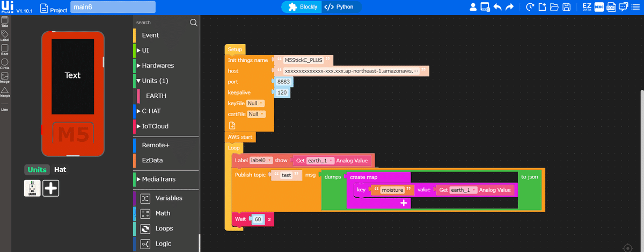This screenshot has height=252, width=644.
Task: Open the keyFile Null dropdown
Action: 255,103
